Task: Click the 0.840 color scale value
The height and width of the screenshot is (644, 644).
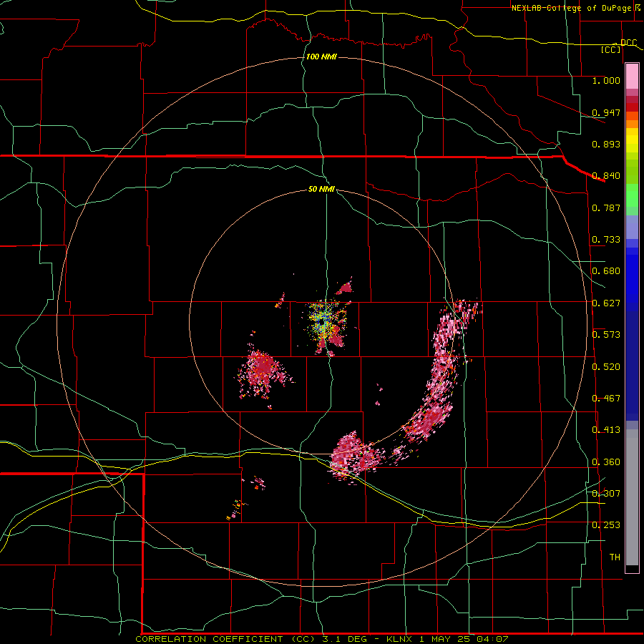Action: pos(606,176)
